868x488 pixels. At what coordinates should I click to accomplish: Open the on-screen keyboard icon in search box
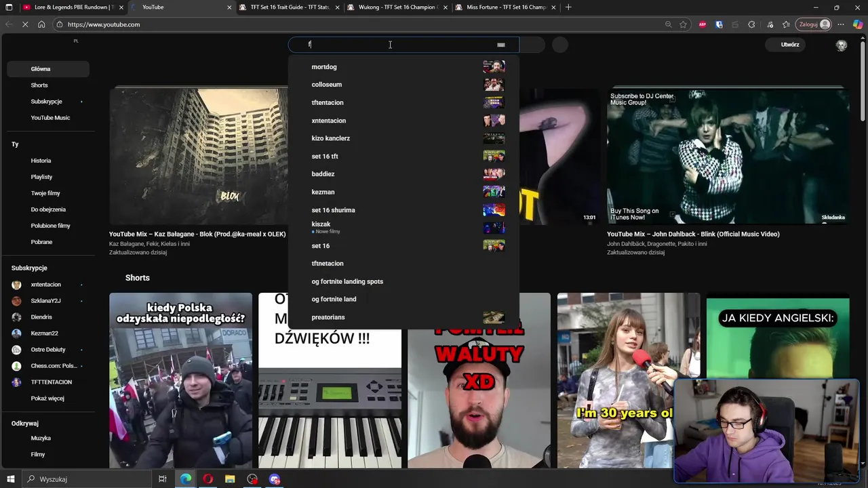click(x=501, y=45)
